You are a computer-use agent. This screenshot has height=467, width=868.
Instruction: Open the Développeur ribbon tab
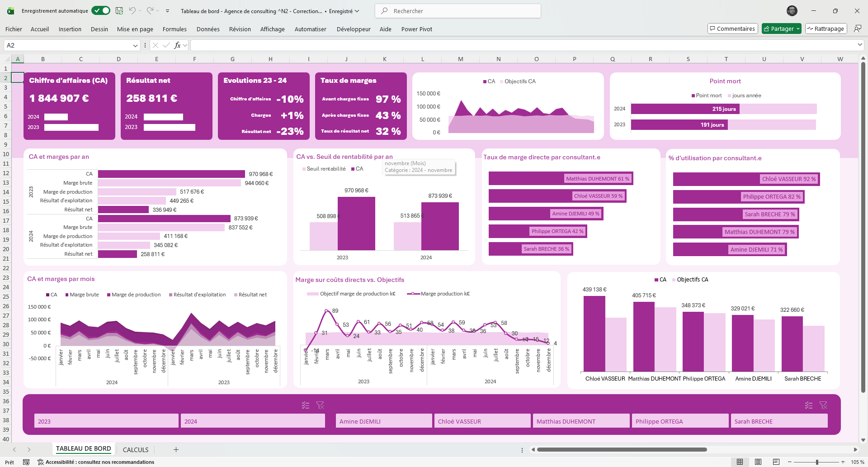point(354,29)
